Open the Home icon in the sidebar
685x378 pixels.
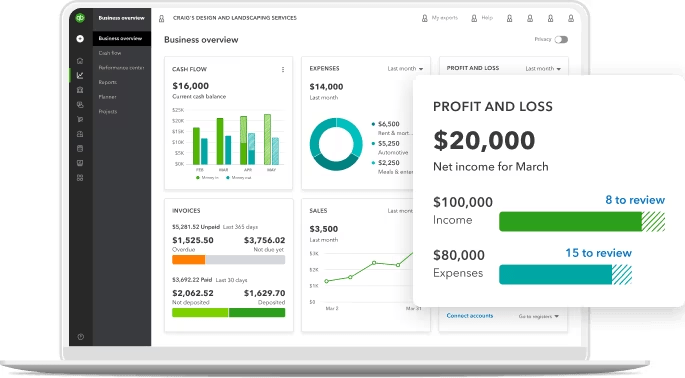pos(80,61)
